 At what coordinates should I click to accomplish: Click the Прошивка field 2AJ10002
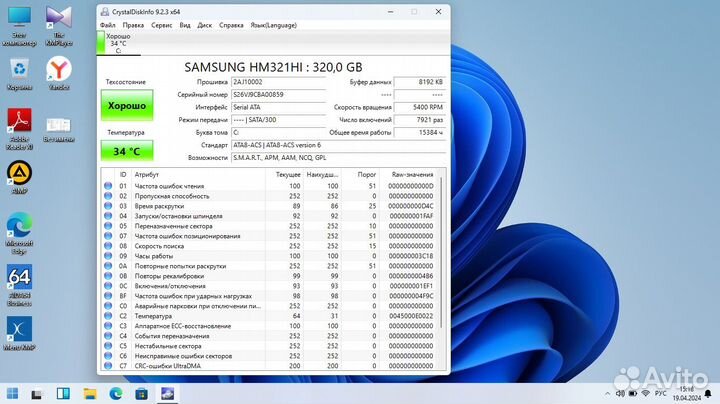coord(278,82)
